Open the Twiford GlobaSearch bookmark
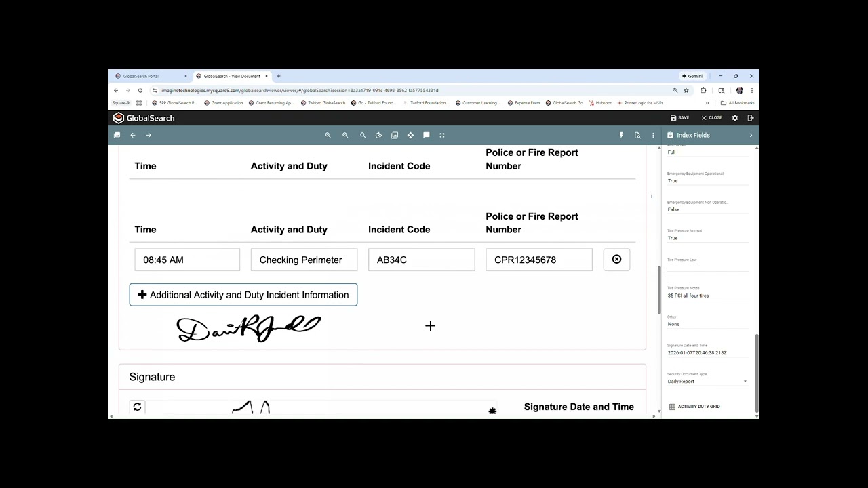The height and width of the screenshot is (488, 868). click(323, 103)
